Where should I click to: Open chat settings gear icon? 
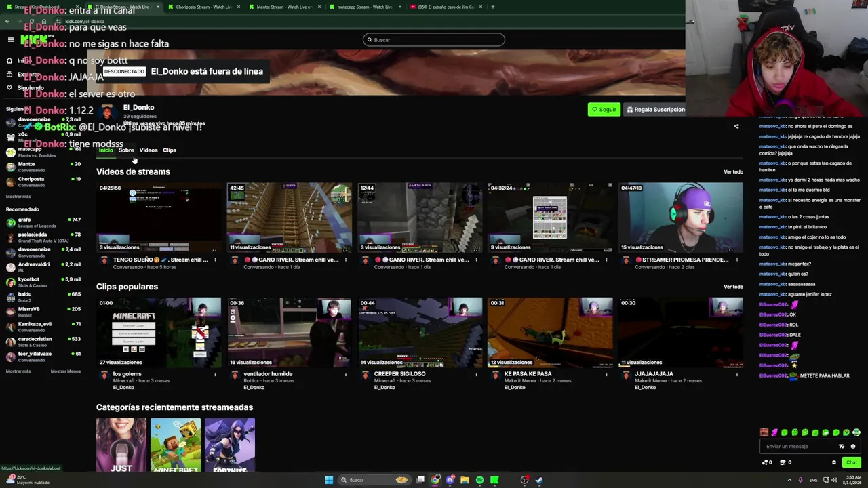coord(834,462)
